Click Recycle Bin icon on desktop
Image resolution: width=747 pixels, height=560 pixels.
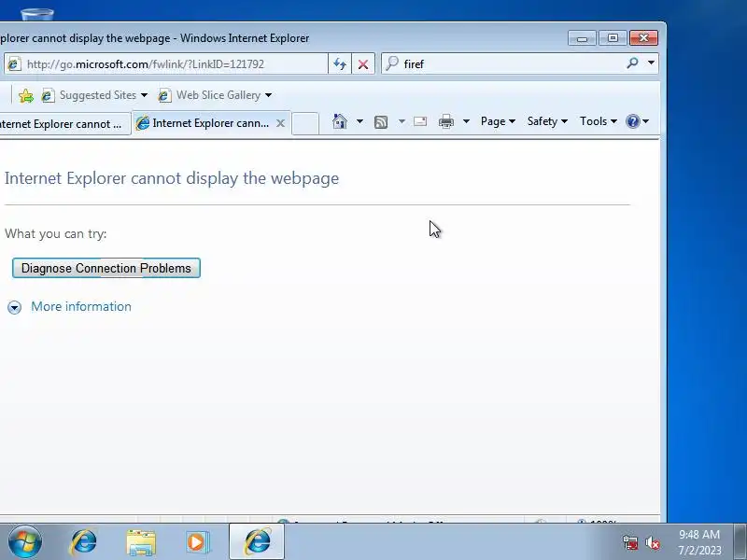click(37, 14)
